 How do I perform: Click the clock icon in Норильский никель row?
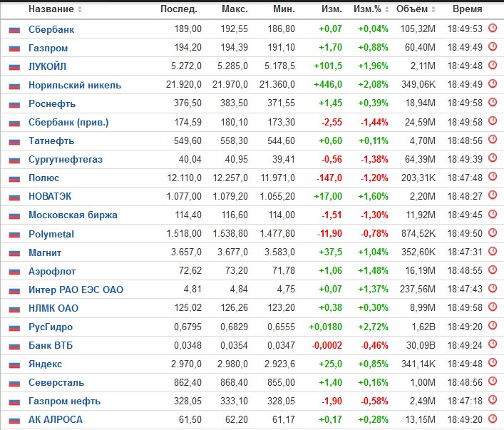(493, 83)
